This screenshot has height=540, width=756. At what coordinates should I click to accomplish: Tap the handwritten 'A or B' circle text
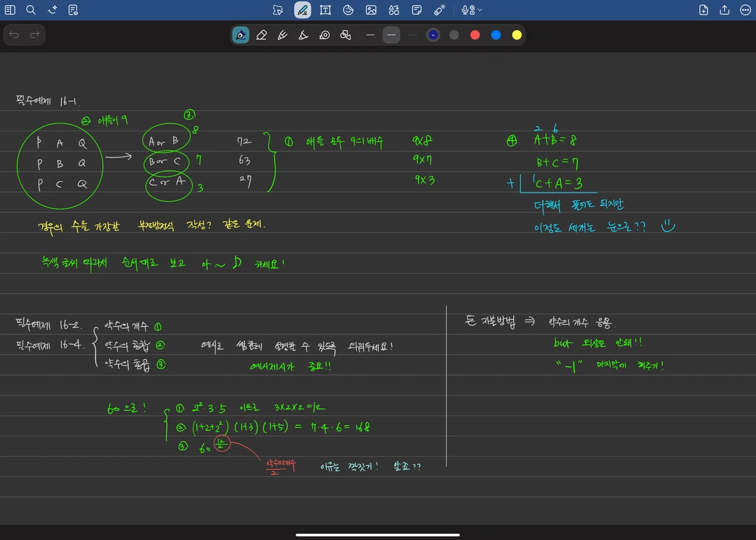point(164,142)
